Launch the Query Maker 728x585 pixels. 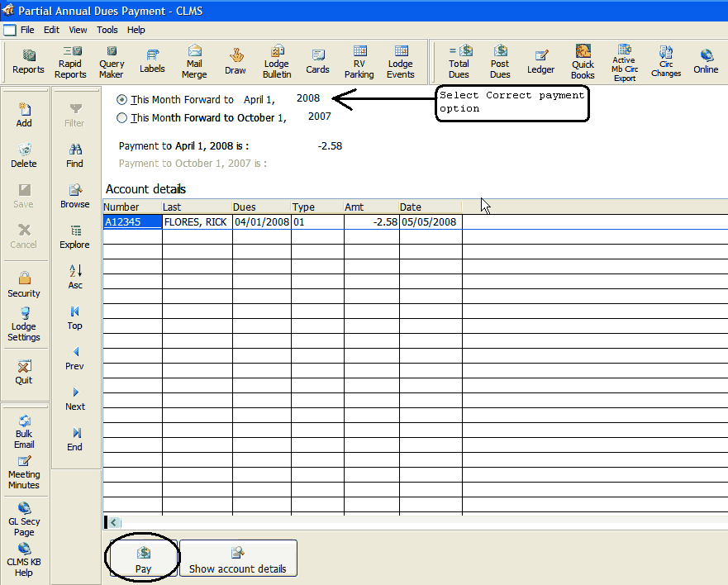tap(112, 62)
